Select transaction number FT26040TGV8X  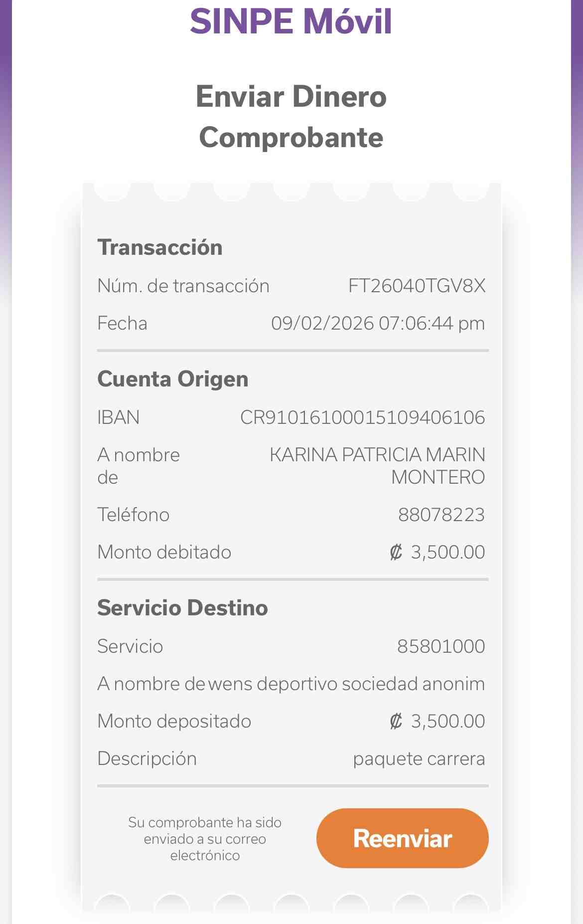pos(417,286)
